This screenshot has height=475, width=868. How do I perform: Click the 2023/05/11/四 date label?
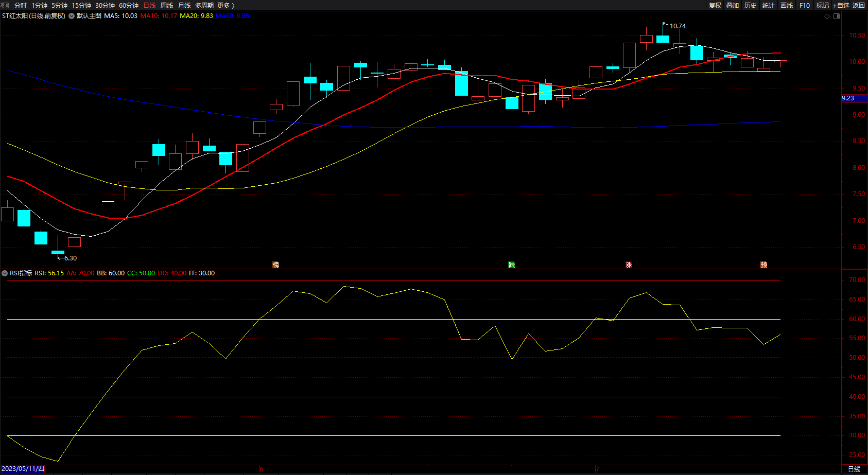click(x=23, y=469)
